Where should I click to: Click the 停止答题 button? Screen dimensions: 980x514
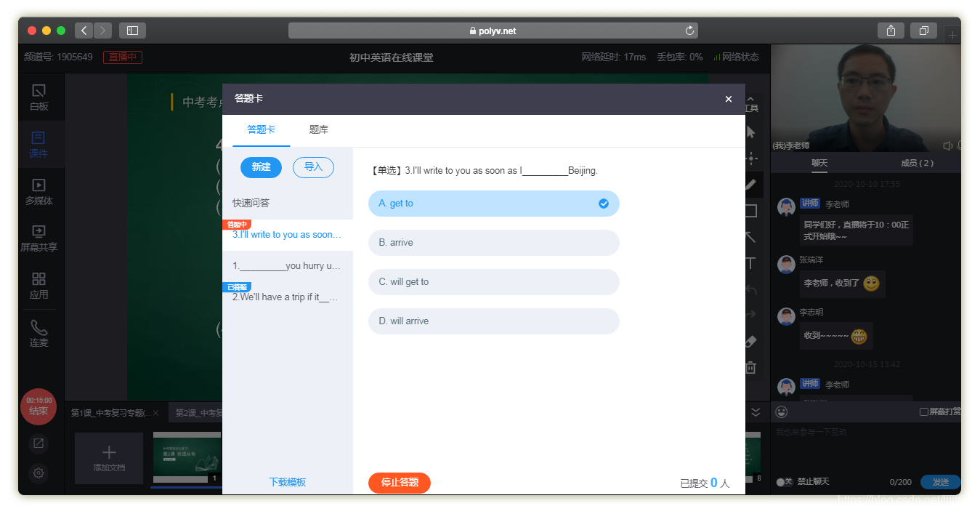(400, 482)
